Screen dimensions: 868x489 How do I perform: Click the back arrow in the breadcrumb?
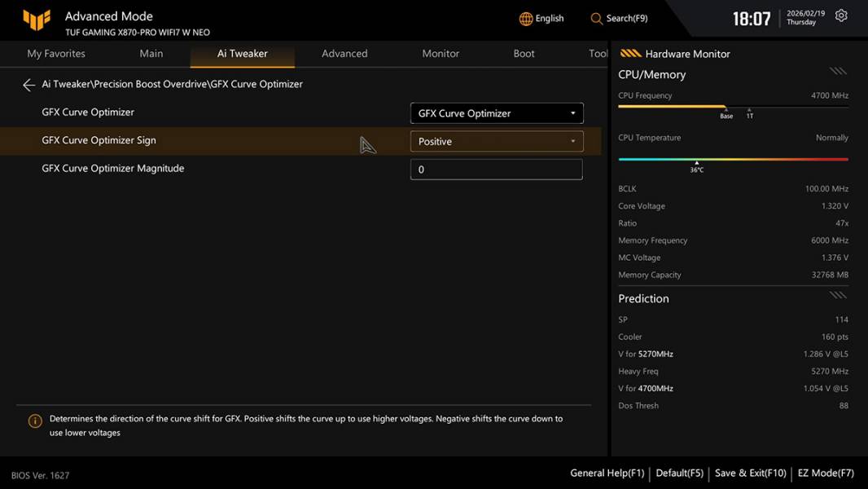click(x=28, y=85)
